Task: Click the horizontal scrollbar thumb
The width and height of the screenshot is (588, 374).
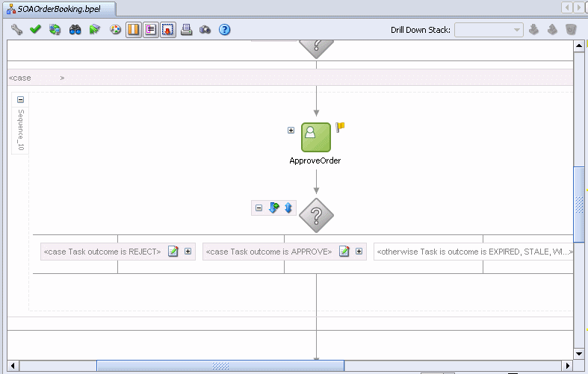Action: pyautogui.click(x=220, y=366)
